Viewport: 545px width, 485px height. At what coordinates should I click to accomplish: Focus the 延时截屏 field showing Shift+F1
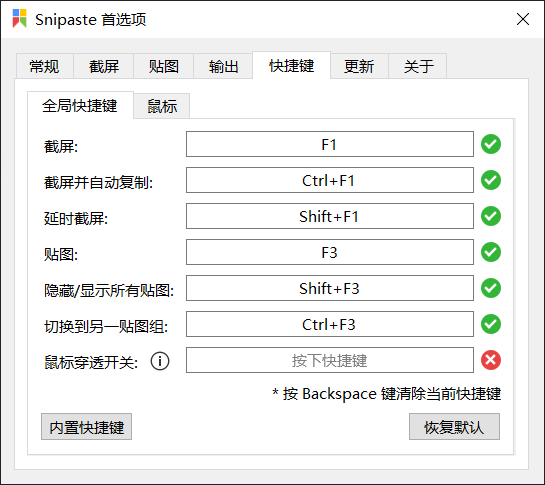pyautogui.click(x=330, y=216)
